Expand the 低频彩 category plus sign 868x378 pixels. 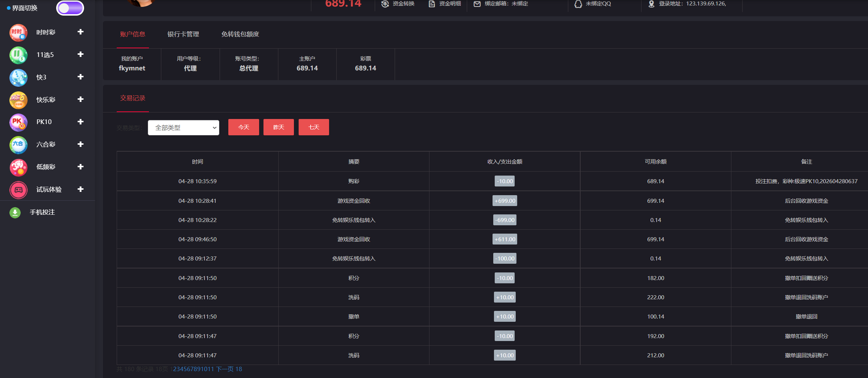(80, 167)
